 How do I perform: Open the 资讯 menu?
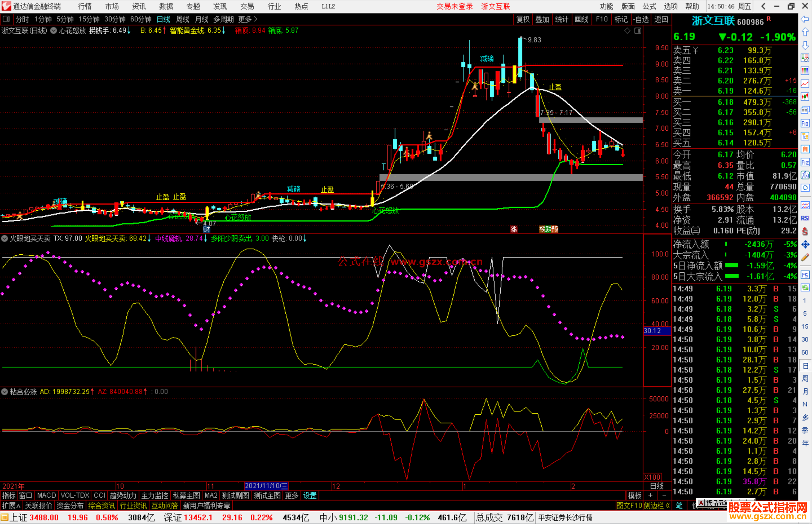coord(139,6)
